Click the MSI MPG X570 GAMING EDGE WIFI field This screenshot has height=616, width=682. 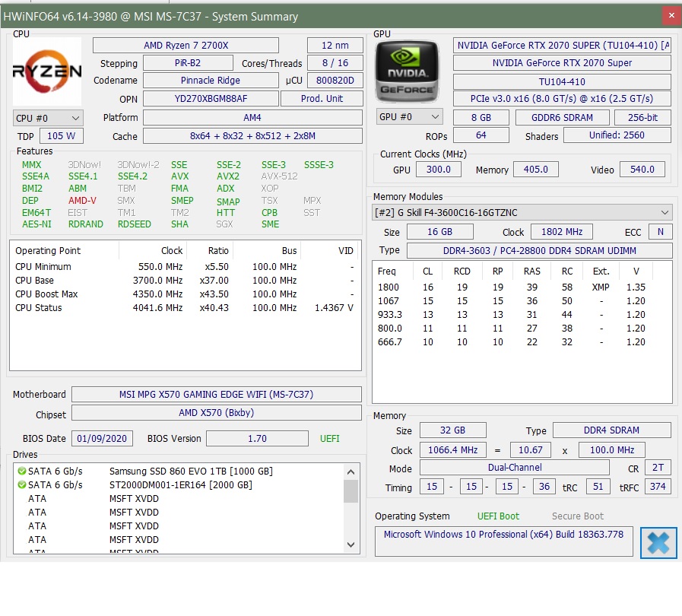pos(217,395)
